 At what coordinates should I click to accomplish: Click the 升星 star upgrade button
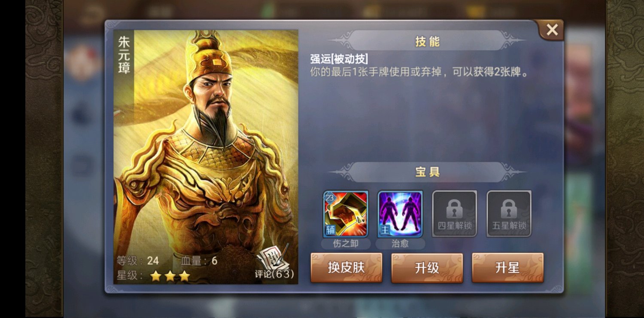coord(507,268)
